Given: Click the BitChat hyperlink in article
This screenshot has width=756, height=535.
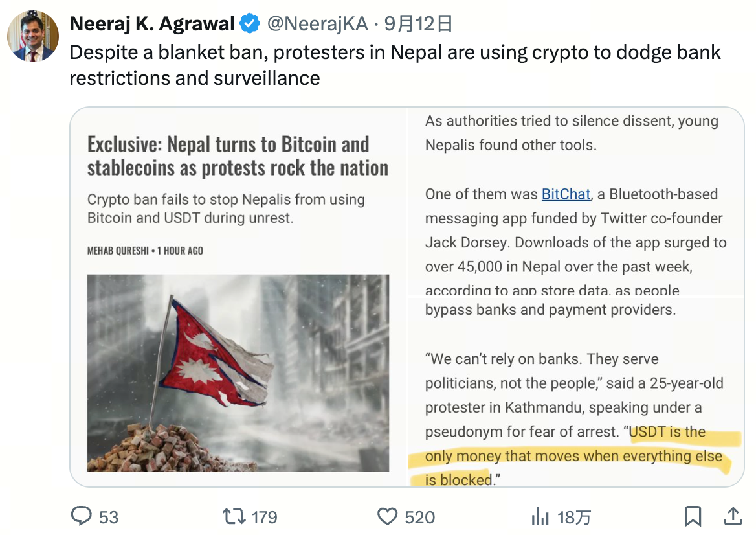Looking at the screenshot, I should tap(566, 194).
